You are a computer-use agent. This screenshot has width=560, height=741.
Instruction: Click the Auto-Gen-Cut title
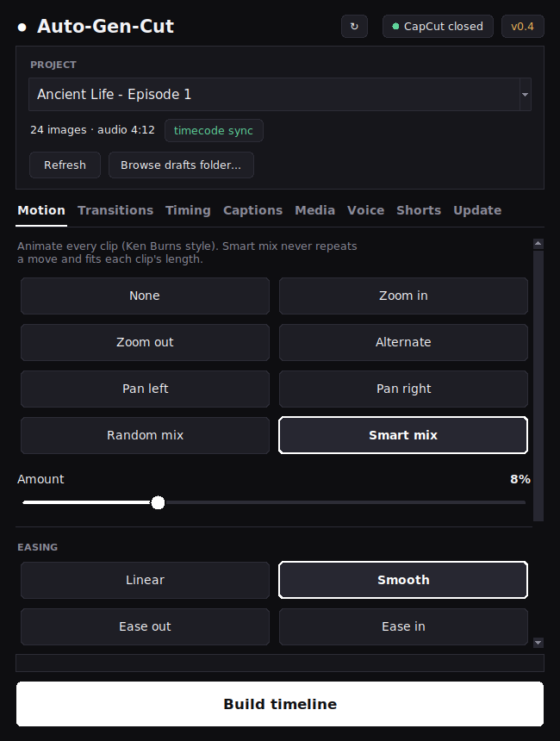[x=105, y=27]
